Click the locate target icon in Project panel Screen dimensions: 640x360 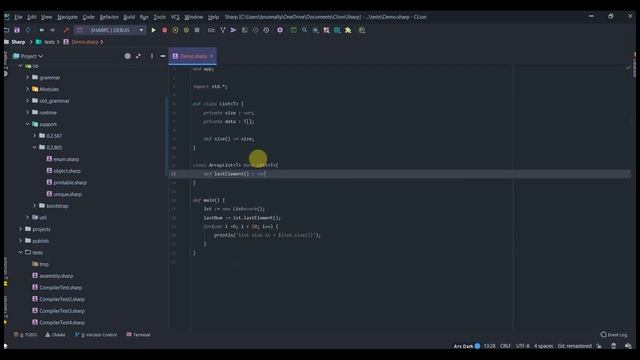pyautogui.click(x=128, y=56)
